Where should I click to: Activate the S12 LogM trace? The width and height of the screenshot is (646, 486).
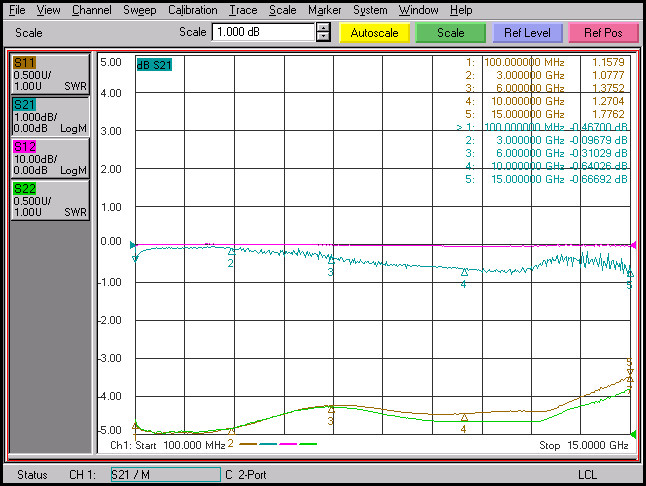pyautogui.click(x=49, y=158)
